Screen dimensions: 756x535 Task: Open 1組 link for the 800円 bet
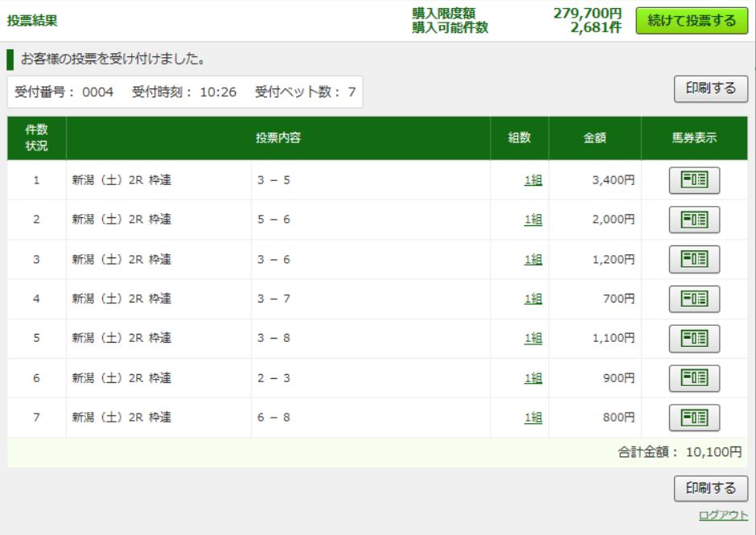click(532, 418)
